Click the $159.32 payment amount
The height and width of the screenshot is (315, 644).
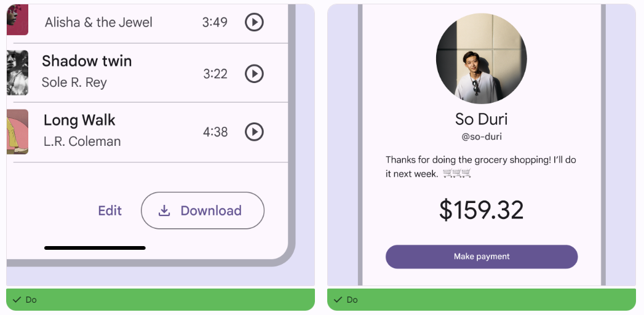pos(481,210)
